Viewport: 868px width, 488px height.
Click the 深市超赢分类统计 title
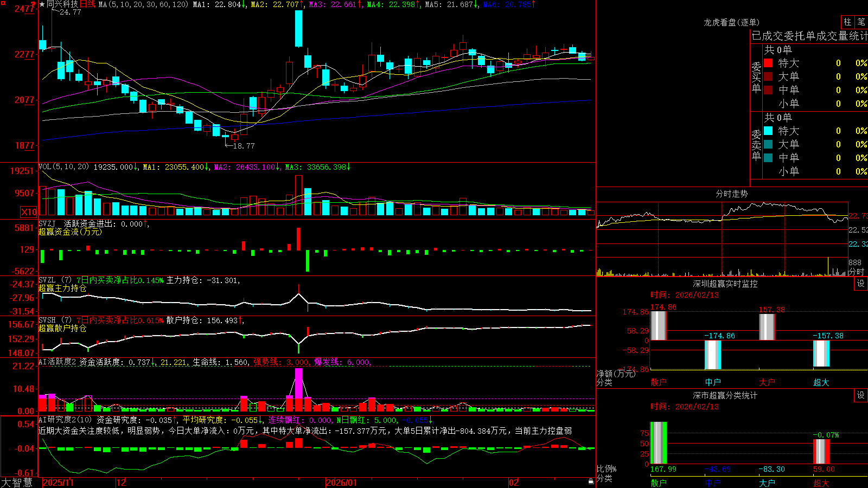(x=725, y=395)
